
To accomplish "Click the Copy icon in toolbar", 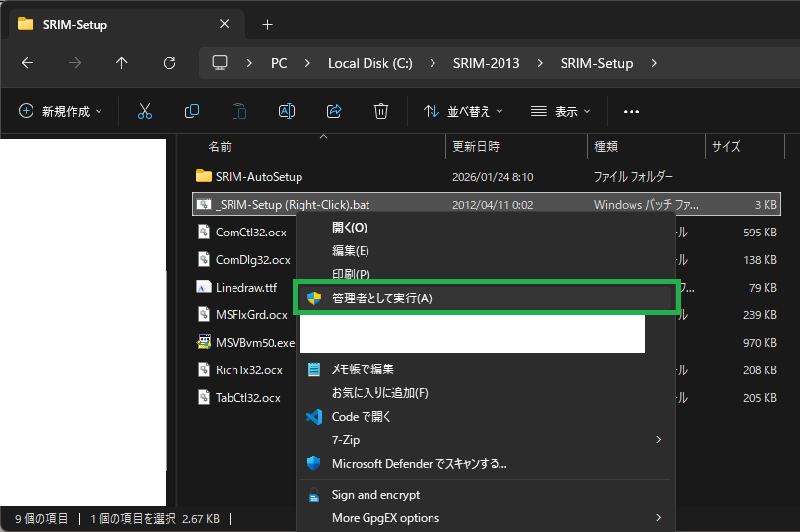I will [x=192, y=112].
